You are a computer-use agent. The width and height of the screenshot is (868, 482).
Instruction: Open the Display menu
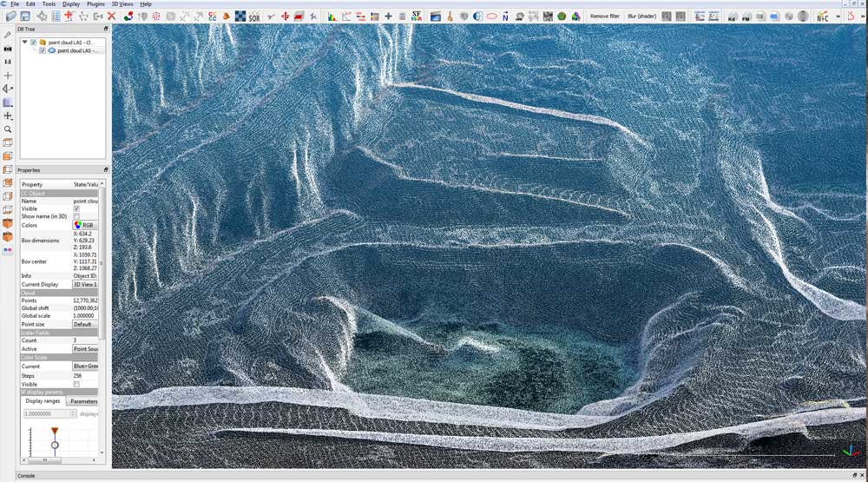[71, 3]
